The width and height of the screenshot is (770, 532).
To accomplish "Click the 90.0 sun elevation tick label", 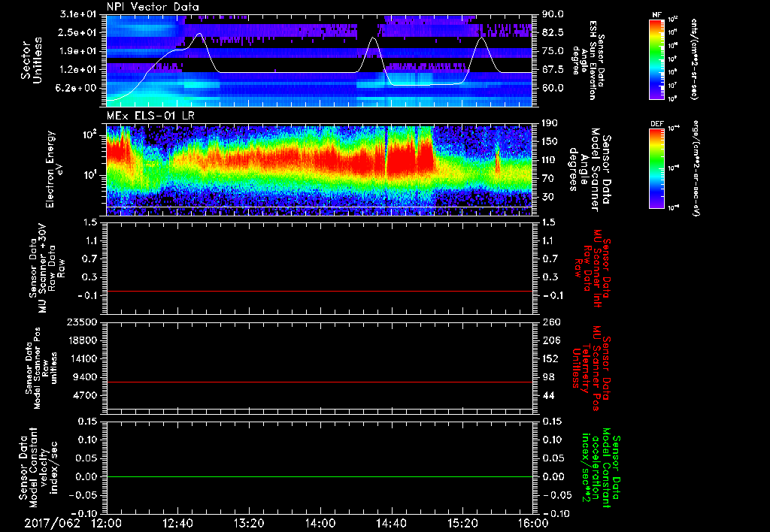I will [x=553, y=14].
